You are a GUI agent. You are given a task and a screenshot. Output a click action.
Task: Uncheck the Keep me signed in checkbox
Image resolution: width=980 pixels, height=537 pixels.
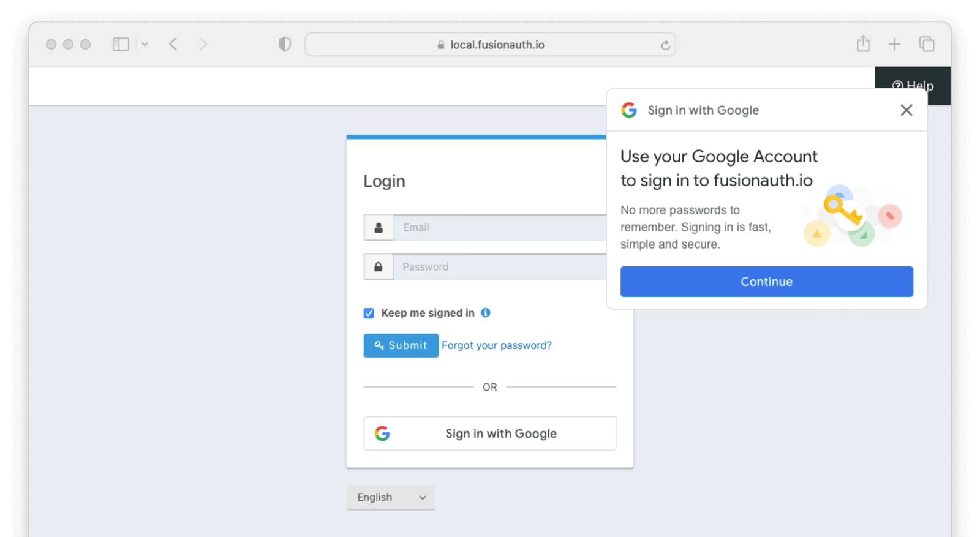click(x=368, y=313)
